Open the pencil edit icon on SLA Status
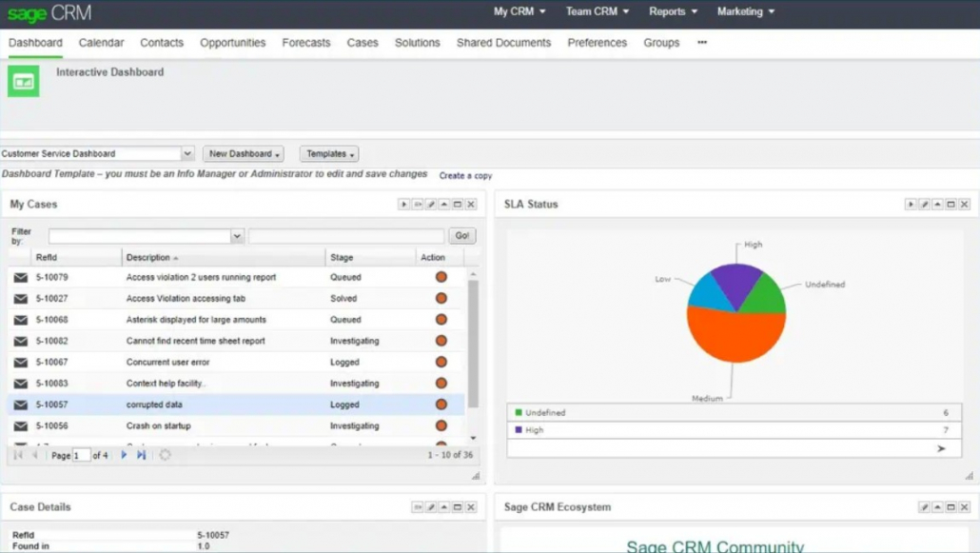The height and width of the screenshot is (553, 980). (923, 204)
